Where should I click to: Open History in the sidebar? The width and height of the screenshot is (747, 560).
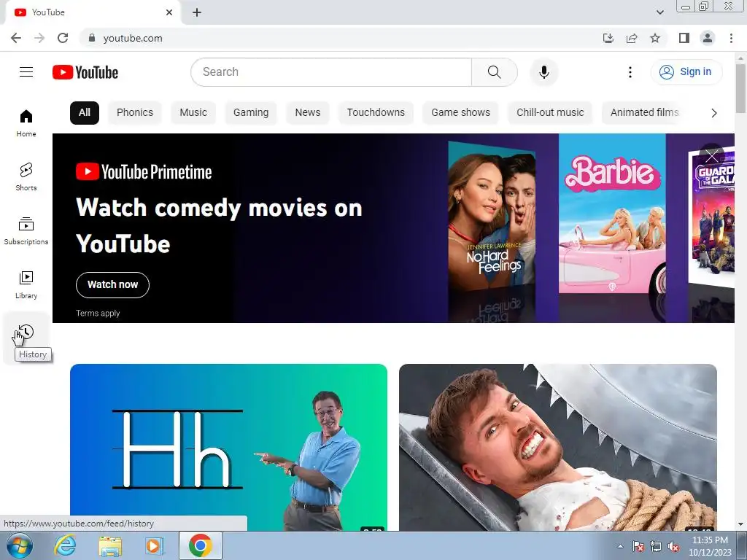(x=26, y=338)
